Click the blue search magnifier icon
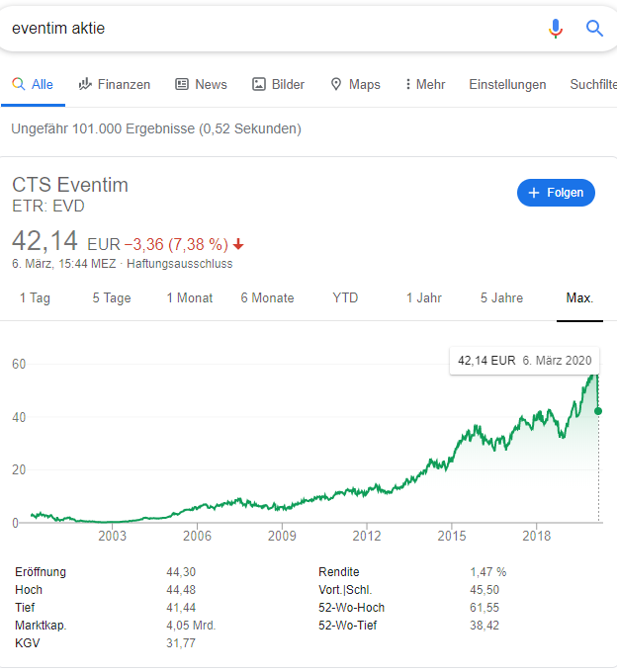The image size is (617, 672). click(x=594, y=29)
